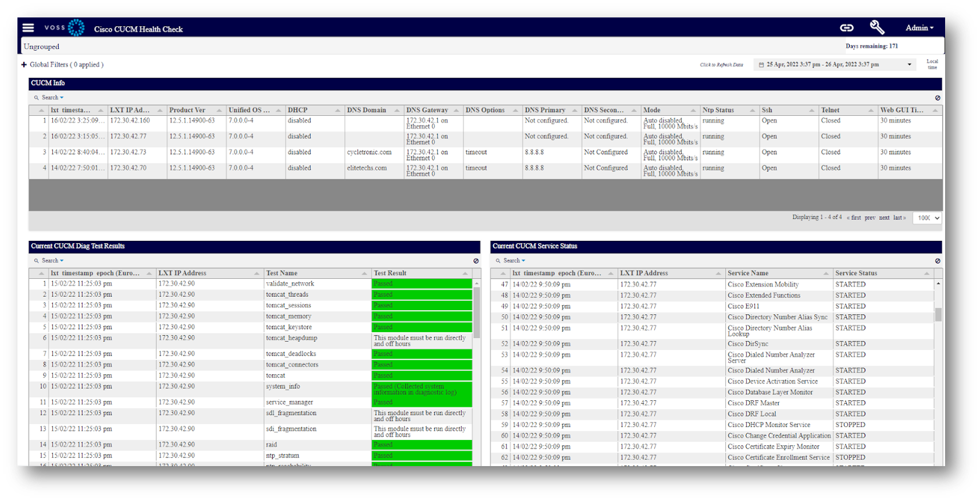
Task: Sort by Service Status column
Action: pyautogui.click(x=883, y=273)
